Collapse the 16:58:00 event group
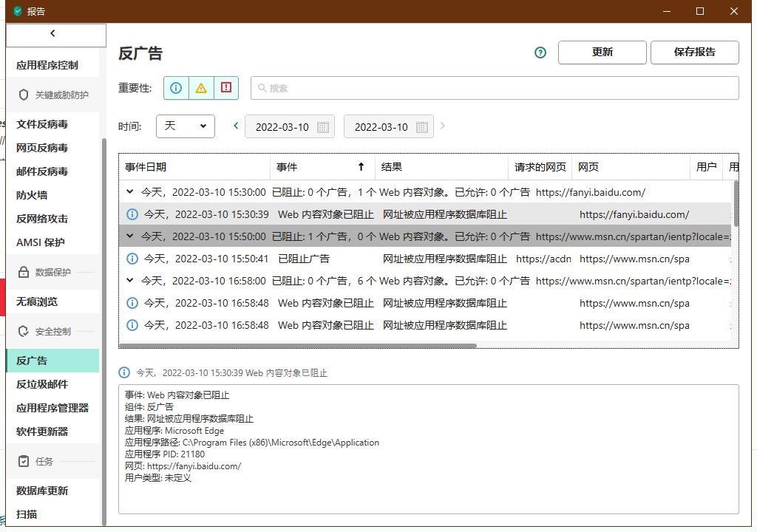Screen dimensions: 757x532 pyautogui.click(x=130, y=281)
